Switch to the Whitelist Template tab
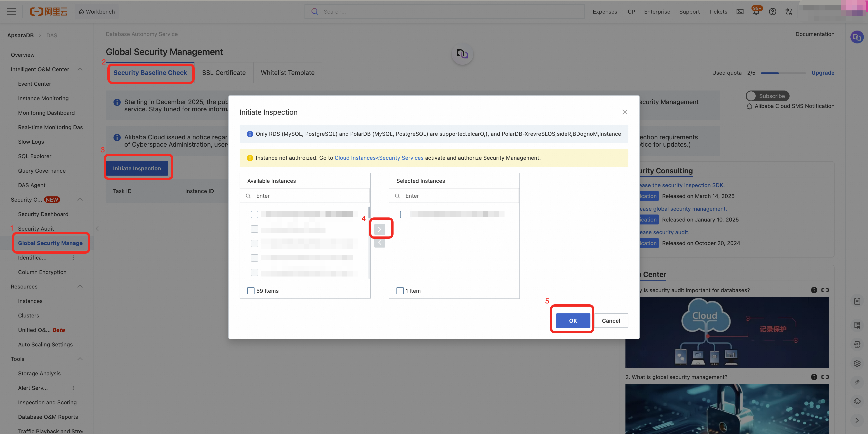Image resolution: width=868 pixels, height=434 pixels. (288, 72)
